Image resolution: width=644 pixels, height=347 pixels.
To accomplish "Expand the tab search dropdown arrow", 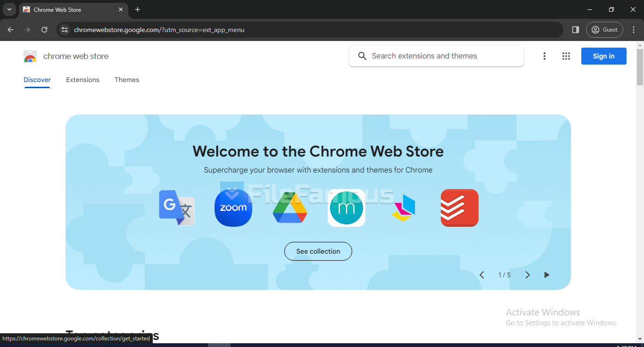I will (9, 9).
